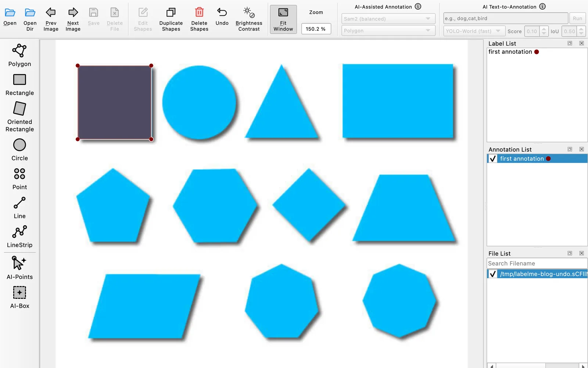This screenshot has width=588, height=368.
Task: Select the Rectangle drawing tool
Action: click(19, 85)
